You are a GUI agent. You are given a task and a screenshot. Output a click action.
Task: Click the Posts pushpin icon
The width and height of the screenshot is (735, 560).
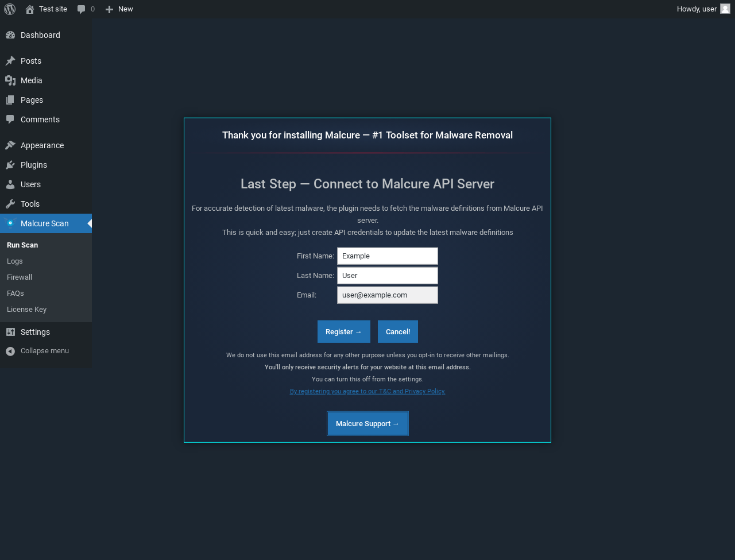[10, 61]
